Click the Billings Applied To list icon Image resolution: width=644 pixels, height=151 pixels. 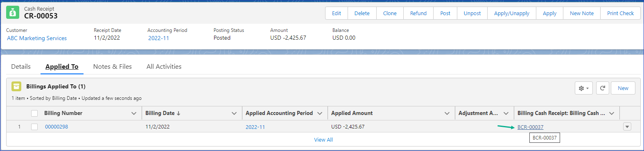(x=16, y=86)
